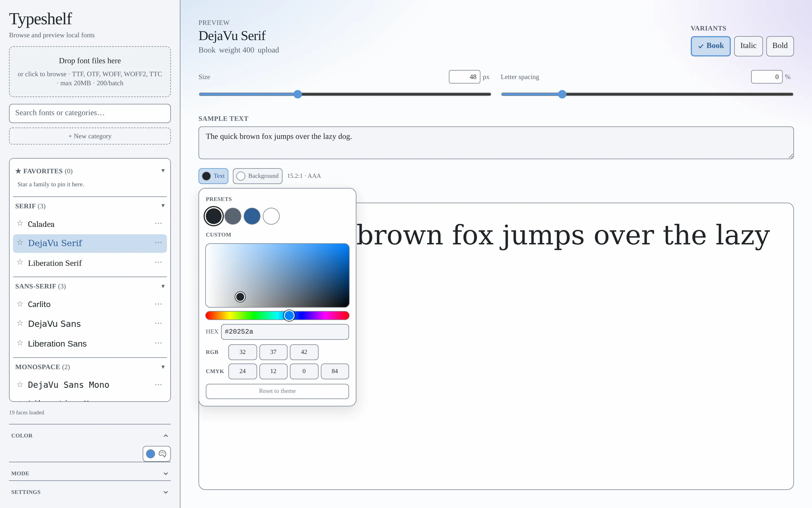Click the Letter spacing slider handle
812x508 pixels.
[x=562, y=95]
